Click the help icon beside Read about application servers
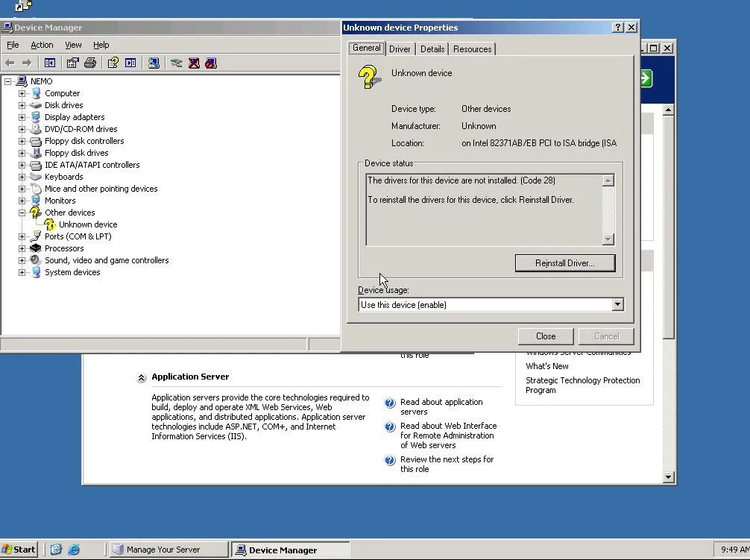This screenshot has height=560, width=750. pos(390,403)
